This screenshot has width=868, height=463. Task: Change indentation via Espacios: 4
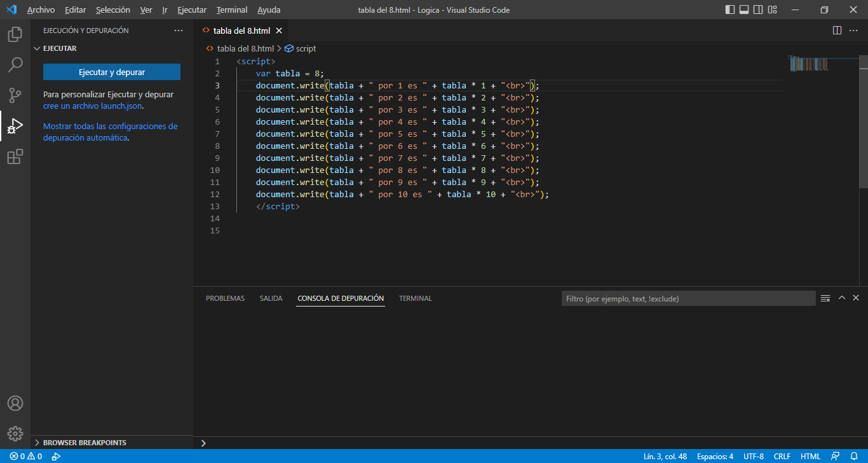pos(715,457)
